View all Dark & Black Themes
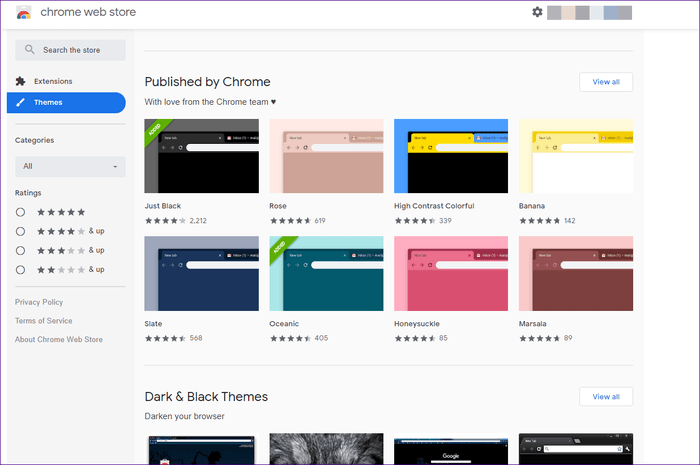700x465 pixels. [x=606, y=397]
